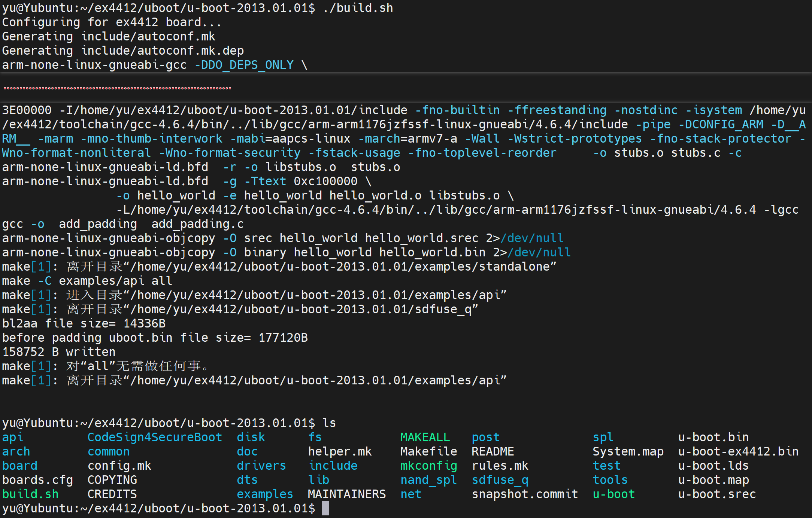Click the -DDO_DEPS_ONLY compiler flag
The image size is (812, 518).
pyautogui.click(x=244, y=65)
